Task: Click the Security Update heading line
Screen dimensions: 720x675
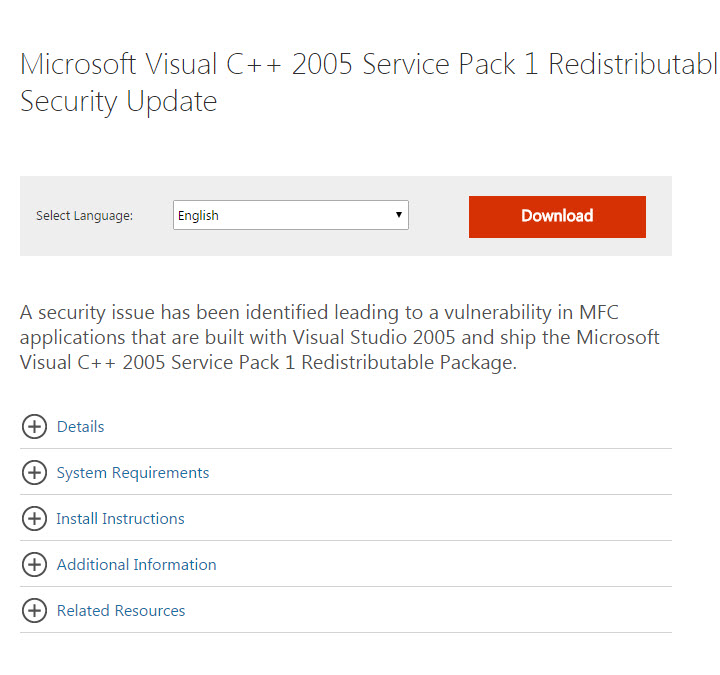Action: pos(118,101)
